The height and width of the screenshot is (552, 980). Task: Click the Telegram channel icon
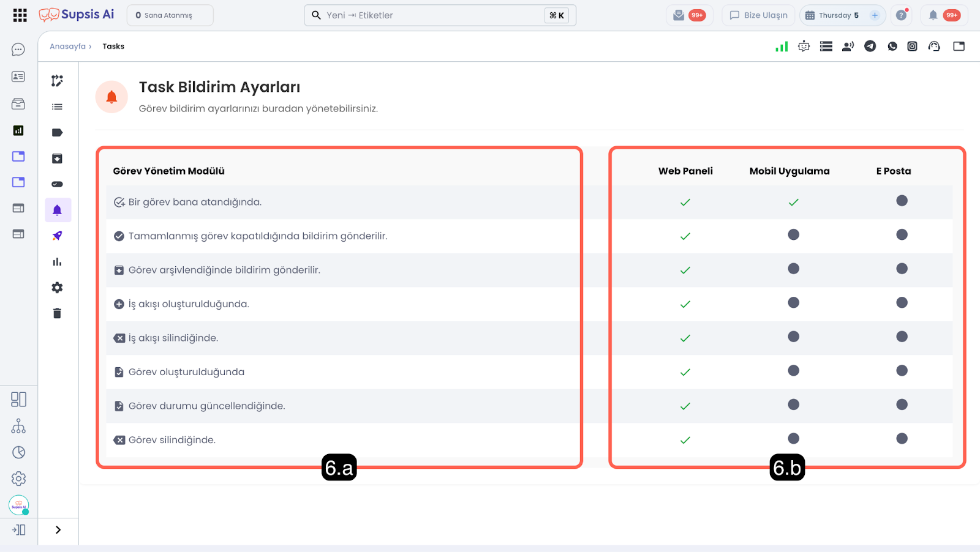coord(870,47)
